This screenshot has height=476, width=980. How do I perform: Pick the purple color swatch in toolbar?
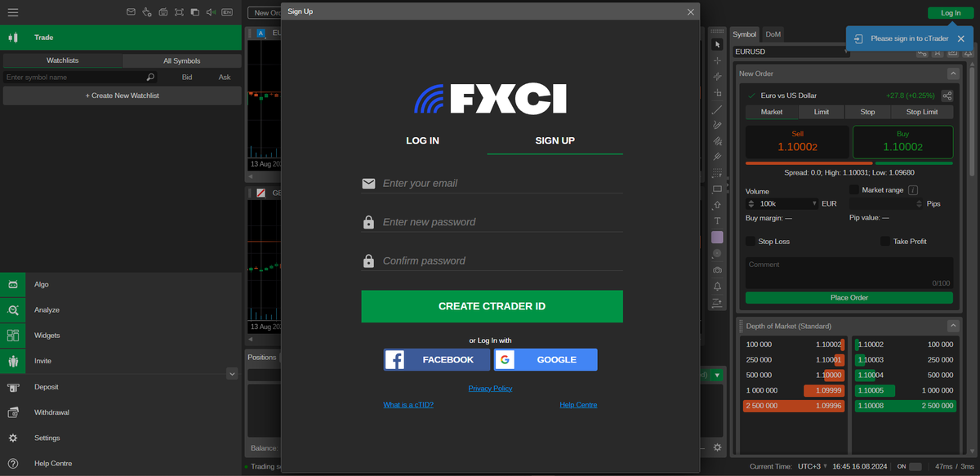[x=717, y=237]
